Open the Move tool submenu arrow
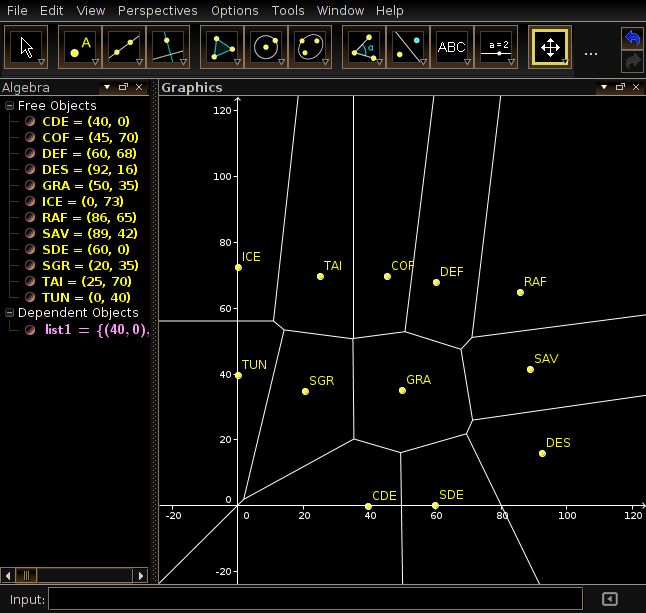The height and width of the screenshot is (613, 646). coord(41,62)
